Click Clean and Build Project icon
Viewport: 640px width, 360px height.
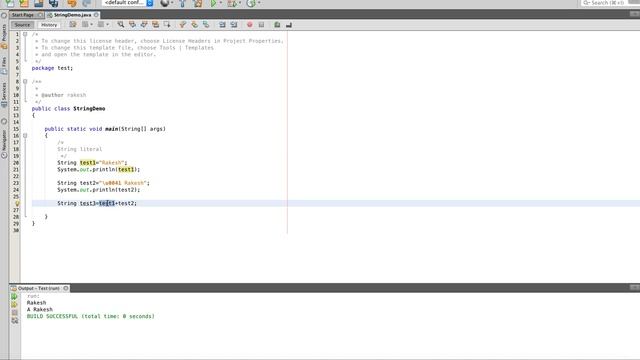click(x=198, y=3)
